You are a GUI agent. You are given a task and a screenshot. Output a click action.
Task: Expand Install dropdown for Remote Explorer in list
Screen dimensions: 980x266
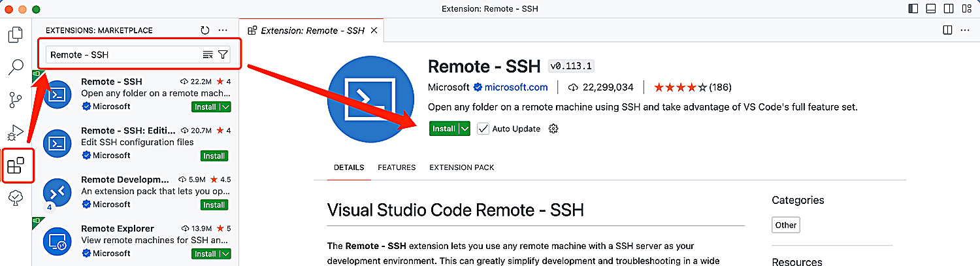226,254
